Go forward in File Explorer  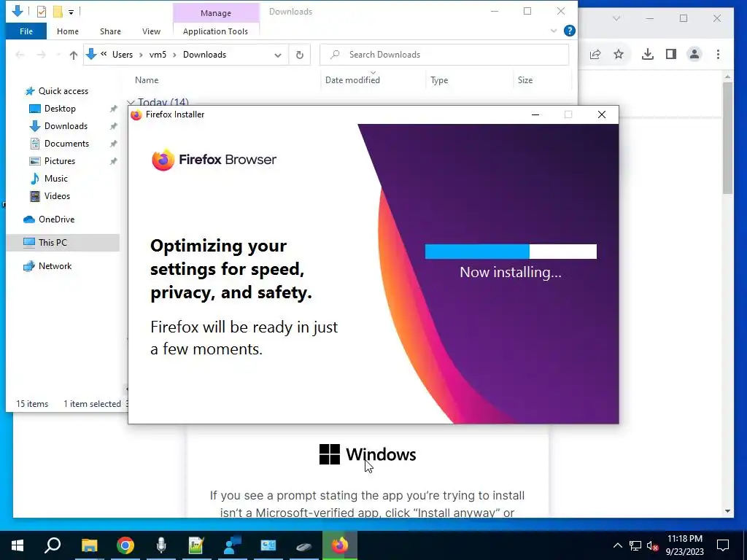coord(42,55)
